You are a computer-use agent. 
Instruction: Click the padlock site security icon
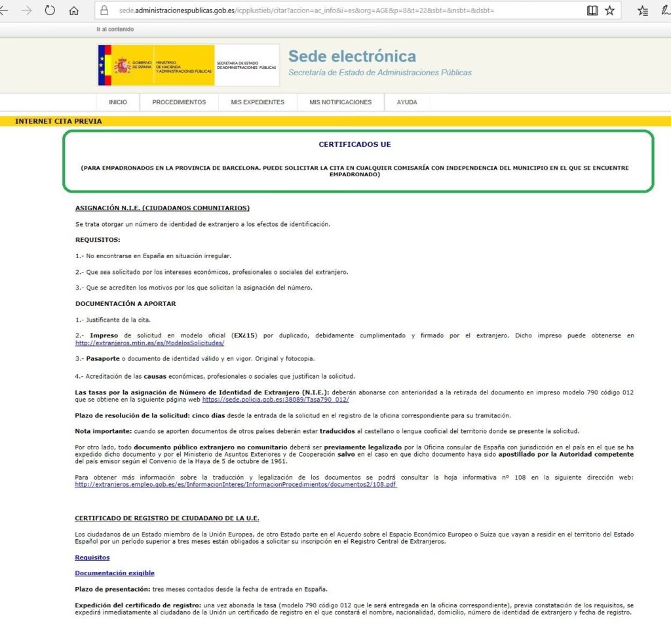(x=104, y=10)
